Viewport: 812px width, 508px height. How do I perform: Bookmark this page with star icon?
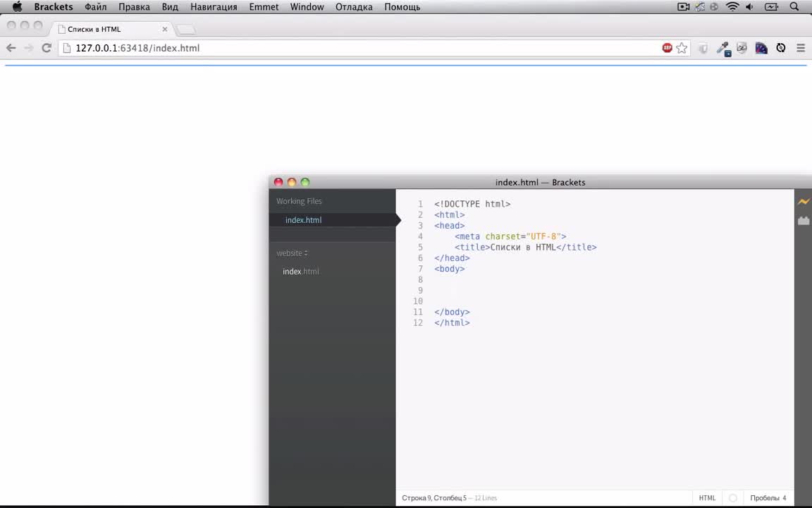[x=682, y=48]
